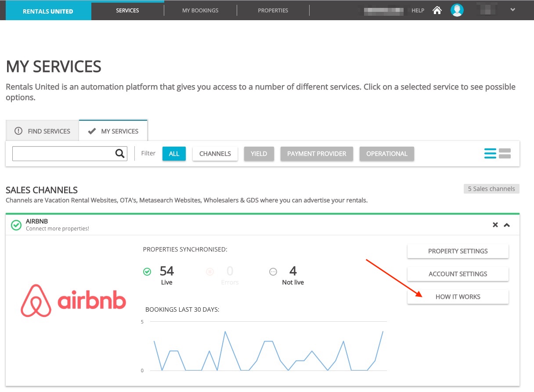The height and width of the screenshot is (392, 534).
Task: Click the Errors count icon
Action: (x=209, y=272)
